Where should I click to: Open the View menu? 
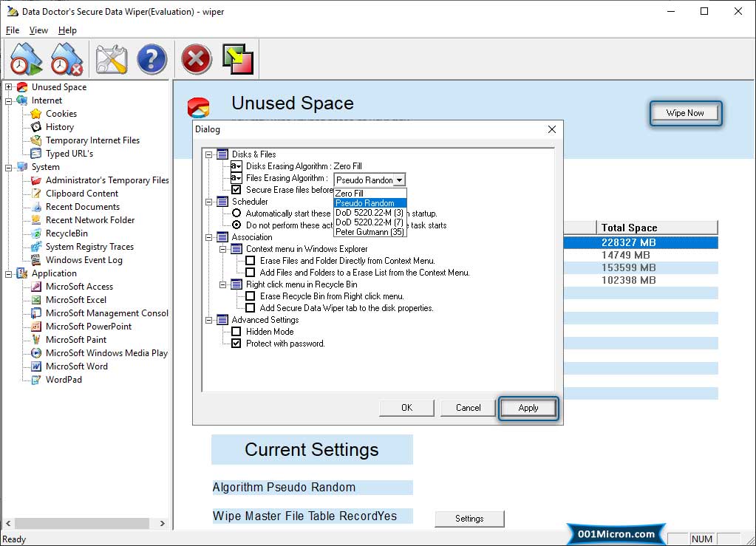pyautogui.click(x=38, y=30)
